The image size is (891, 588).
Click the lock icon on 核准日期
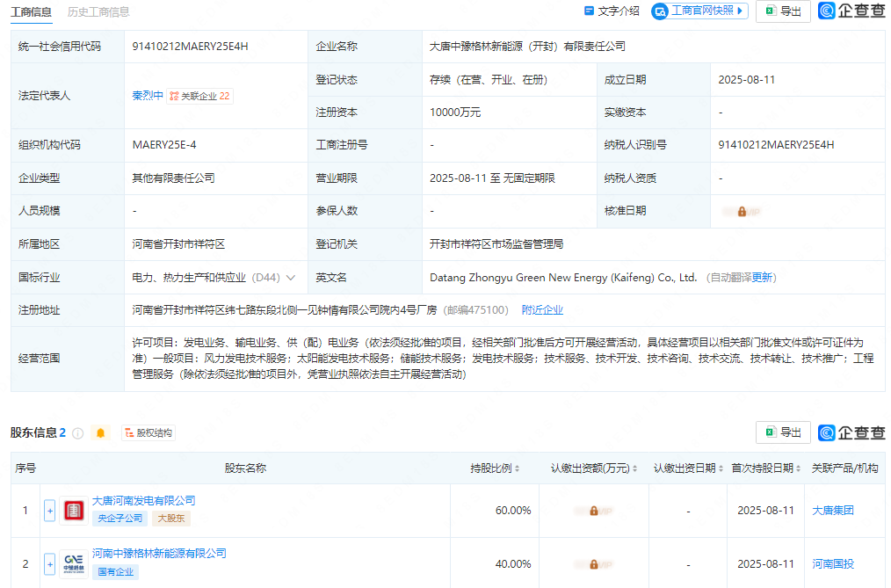741,211
